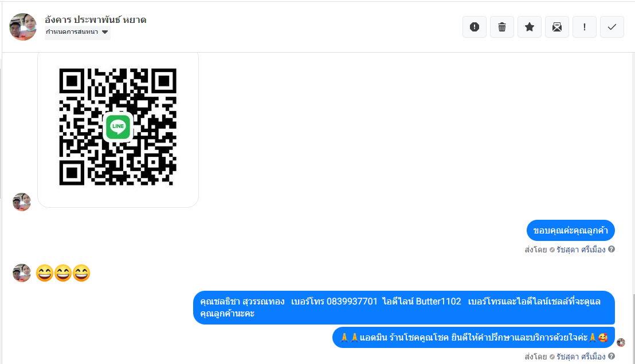Open the LINE QR code image
The width and height of the screenshot is (635, 364).
(118, 127)
